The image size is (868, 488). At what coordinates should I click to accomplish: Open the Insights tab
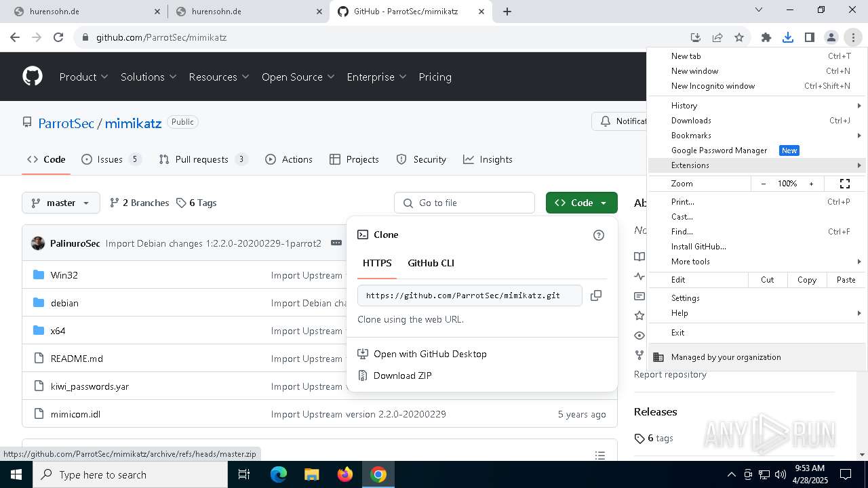(x=488, y=159)
